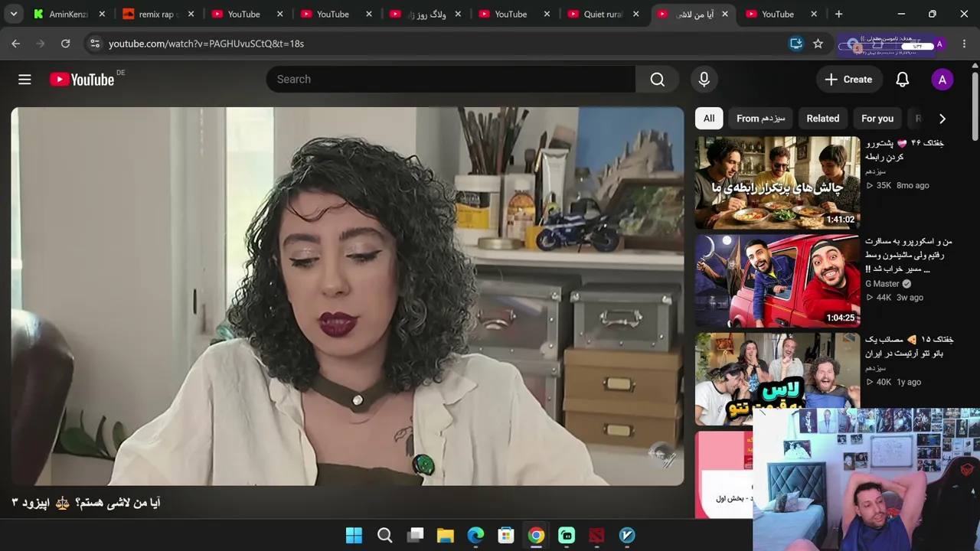Image resolution: width=980 pixels, height=551 pixels.
Task: Open Microsoft Edge from taskbar
Action: pyautogui.click(x=475, y=536)
